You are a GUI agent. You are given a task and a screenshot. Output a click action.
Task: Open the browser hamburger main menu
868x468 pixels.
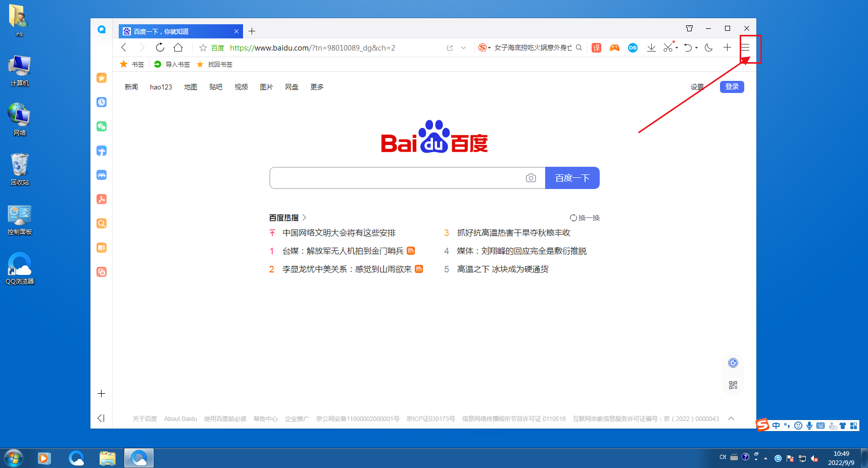(x=745, y=48)
